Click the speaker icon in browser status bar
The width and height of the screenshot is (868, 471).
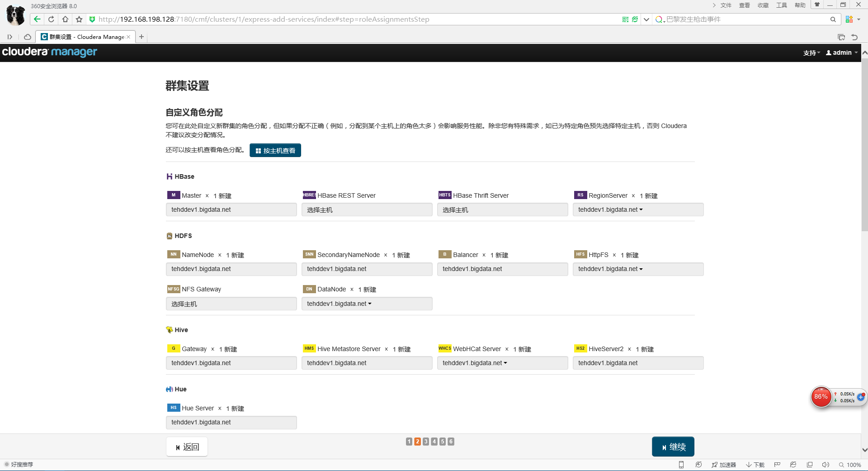pos(826,465)
